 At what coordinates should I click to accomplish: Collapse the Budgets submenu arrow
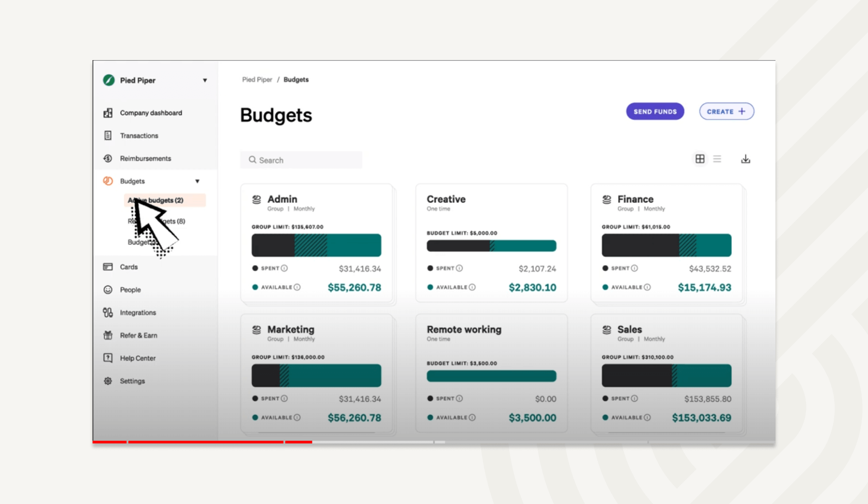(198, 181)
